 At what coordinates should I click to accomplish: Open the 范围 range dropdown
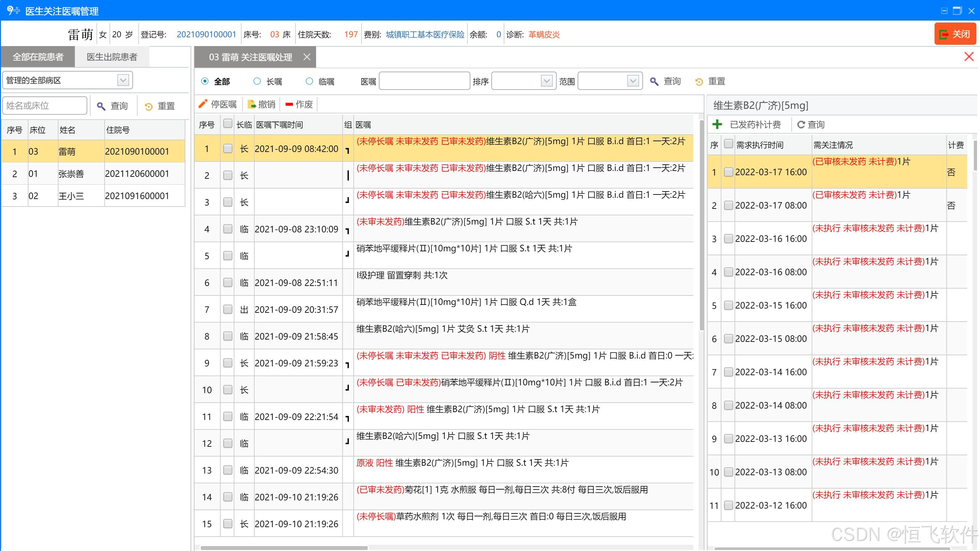pyautogui.click(x=633, y=81)
